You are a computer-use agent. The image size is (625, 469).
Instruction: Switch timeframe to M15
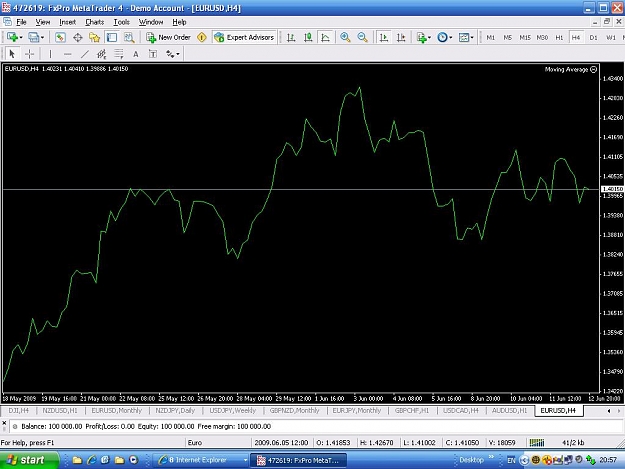[x=525, y=37]
